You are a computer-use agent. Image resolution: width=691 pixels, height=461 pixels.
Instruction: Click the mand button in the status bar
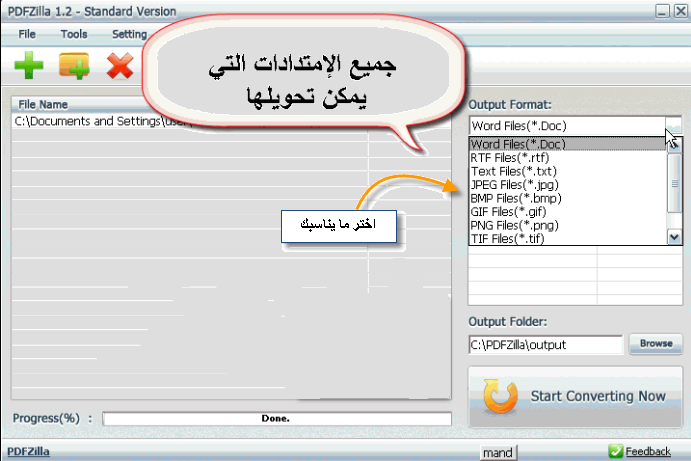(498, 453)
